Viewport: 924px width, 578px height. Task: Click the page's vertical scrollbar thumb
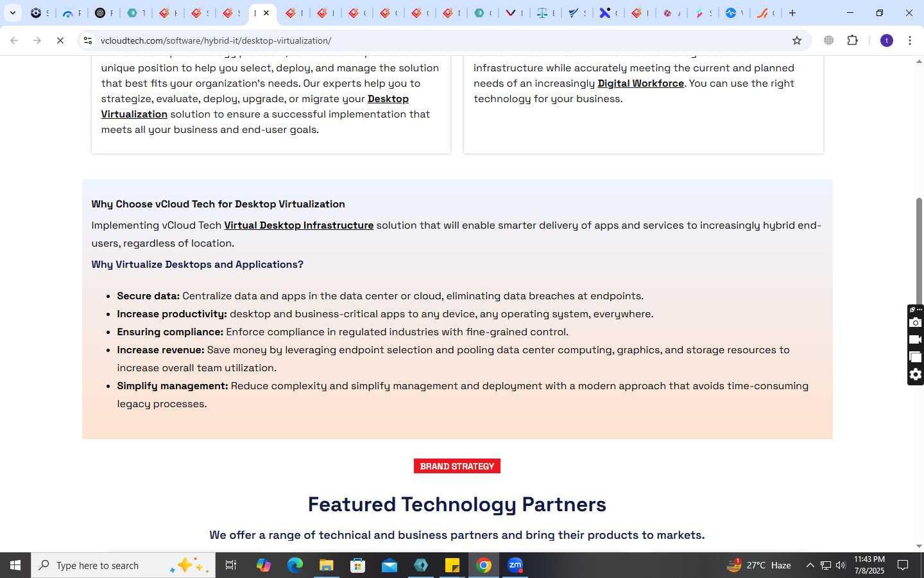tap(919, 250)
